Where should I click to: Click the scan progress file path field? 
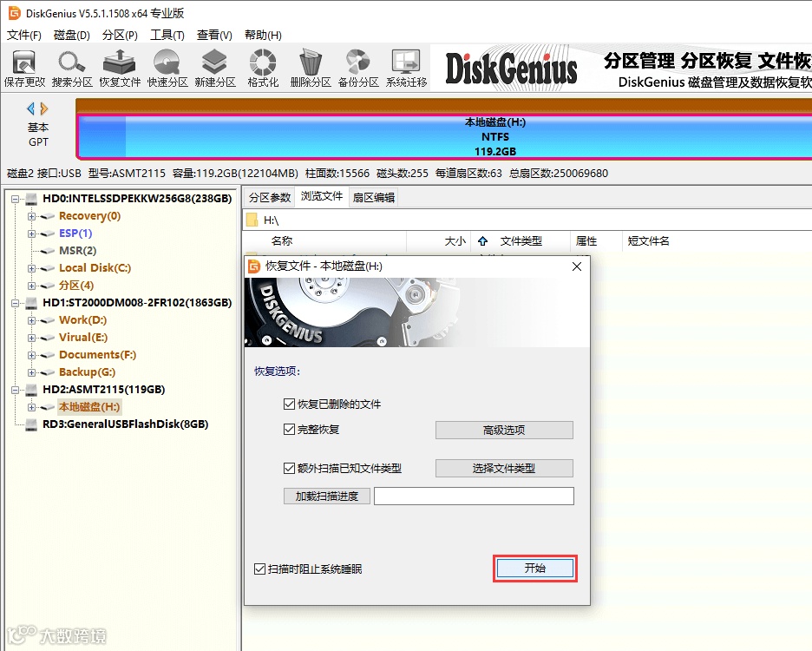click(474, 496)
